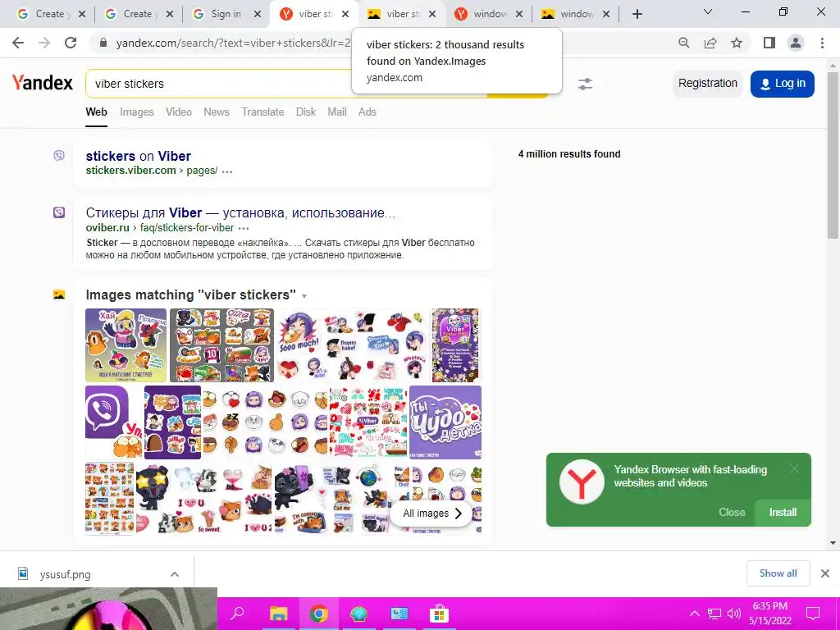Screen dimensions: 840x630
Task: Share this page icon
Action: (710, 43)
